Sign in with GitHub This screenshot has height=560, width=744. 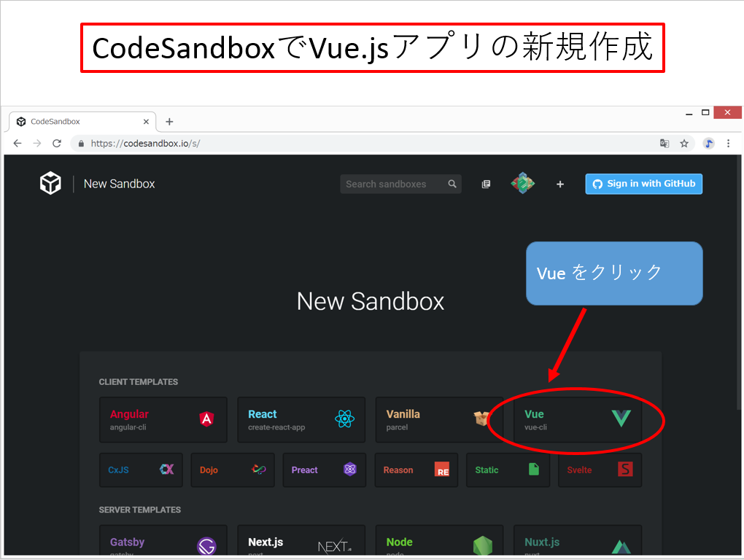(643, 184)
